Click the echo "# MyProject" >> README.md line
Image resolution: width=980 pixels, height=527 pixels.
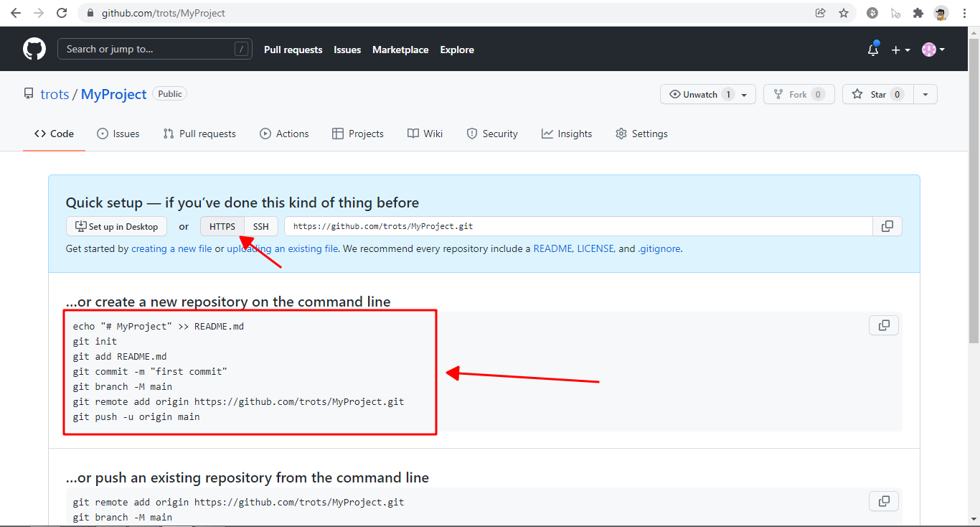point(159,326)
